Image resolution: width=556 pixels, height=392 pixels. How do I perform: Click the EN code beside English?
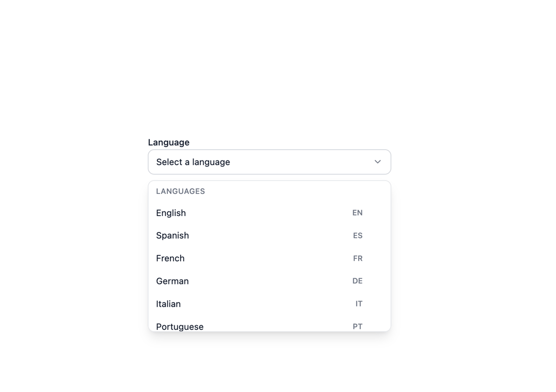point(357,213)
